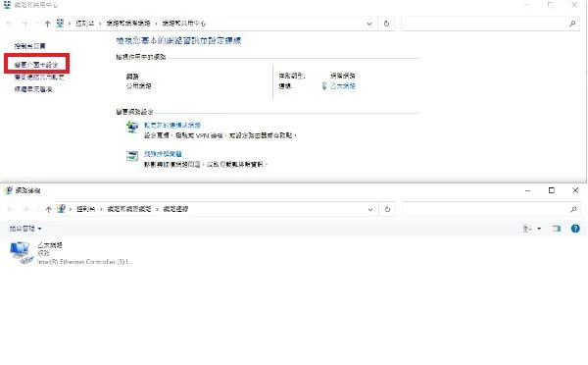Click Network and Internet breadcrumb in Sharing Center window
588x365 pixels.
[x=128, y=24]
